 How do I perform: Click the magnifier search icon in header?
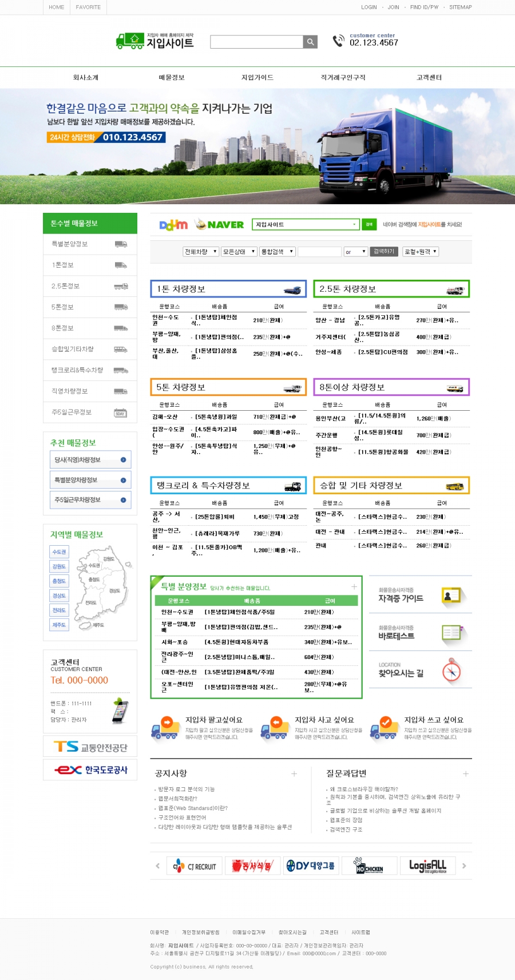310,42
